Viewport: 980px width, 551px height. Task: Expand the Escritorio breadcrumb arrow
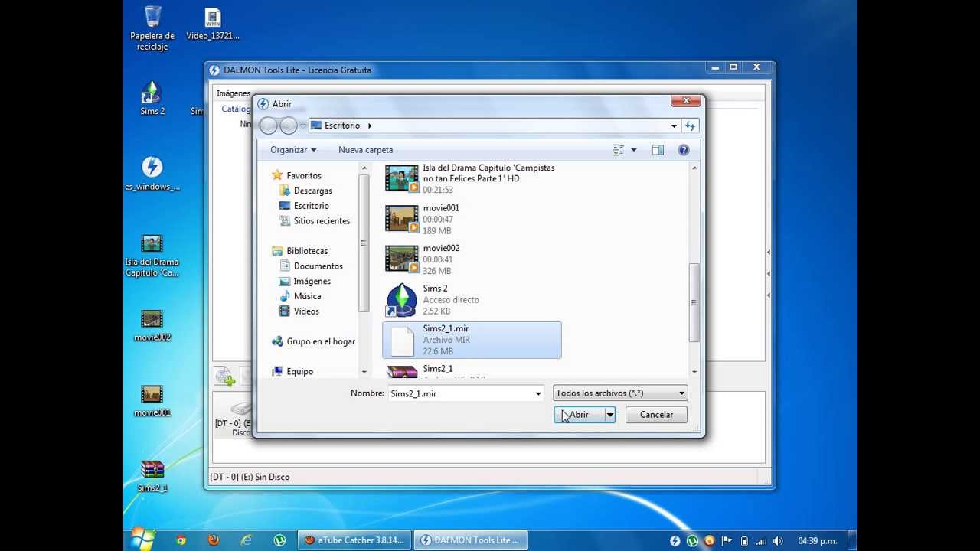click(370, 126)
